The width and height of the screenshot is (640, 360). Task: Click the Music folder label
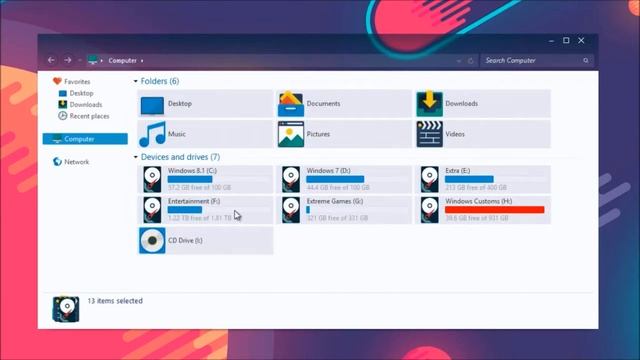click(177, 134)
